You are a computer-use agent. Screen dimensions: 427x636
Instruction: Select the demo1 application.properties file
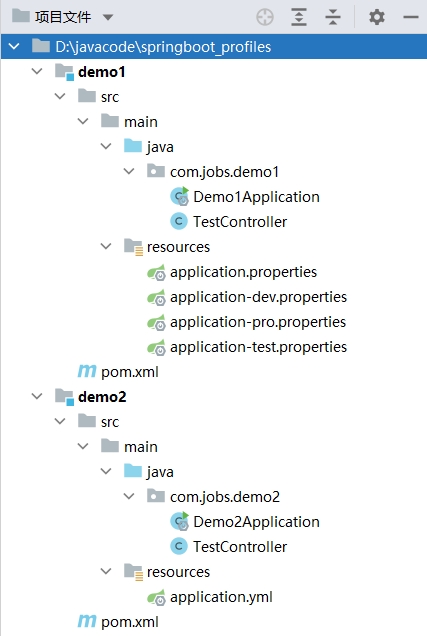(x=243, y=272)
